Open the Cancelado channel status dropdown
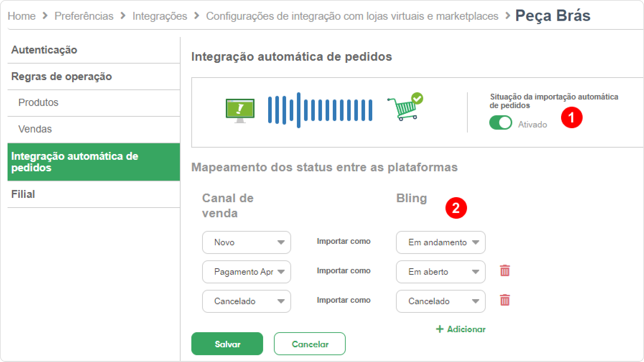The image size is (644, 362). point(247,301)
